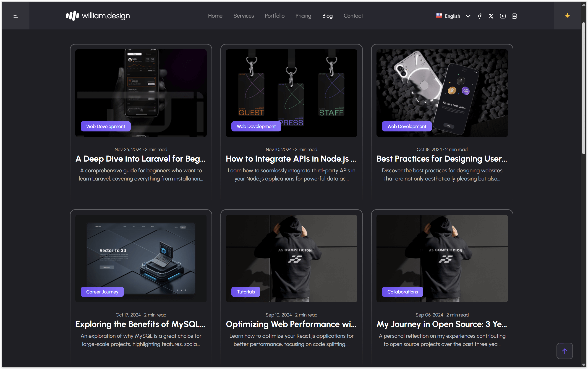Select the Tutorials category badge
Screen dimensions: 588x369
246,291
